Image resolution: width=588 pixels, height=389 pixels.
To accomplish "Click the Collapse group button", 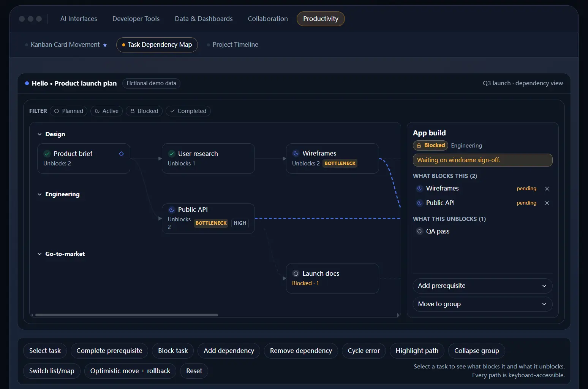I will tap(477, 351).
